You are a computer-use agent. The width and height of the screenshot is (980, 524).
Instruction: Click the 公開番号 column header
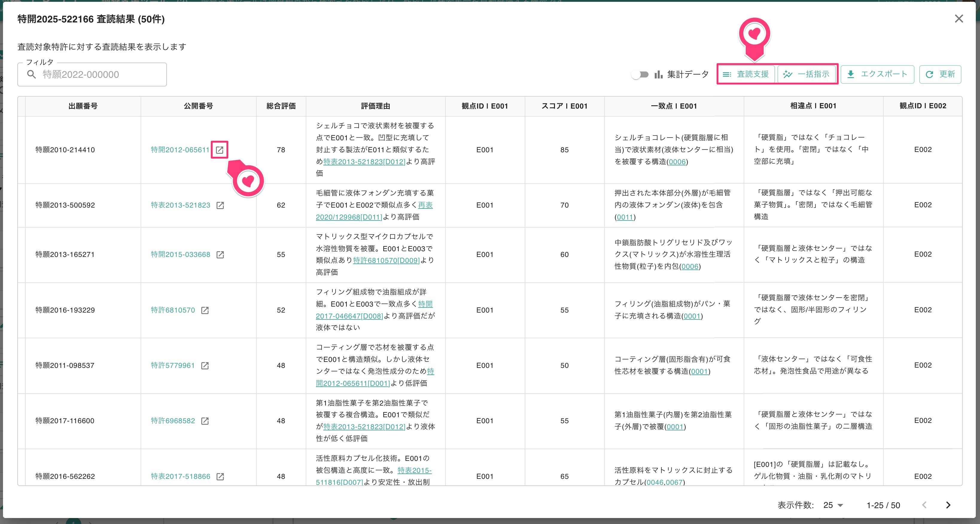[198, 106]
